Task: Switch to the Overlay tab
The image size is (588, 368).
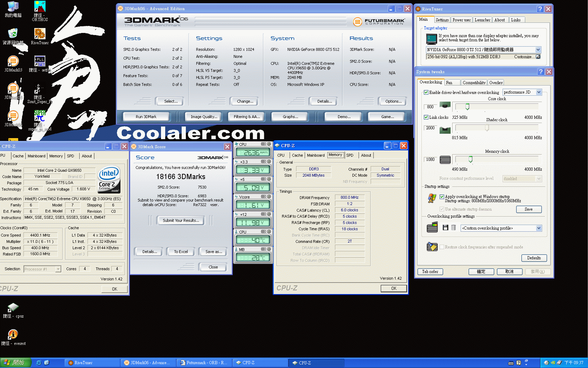Action: point(496,83)
